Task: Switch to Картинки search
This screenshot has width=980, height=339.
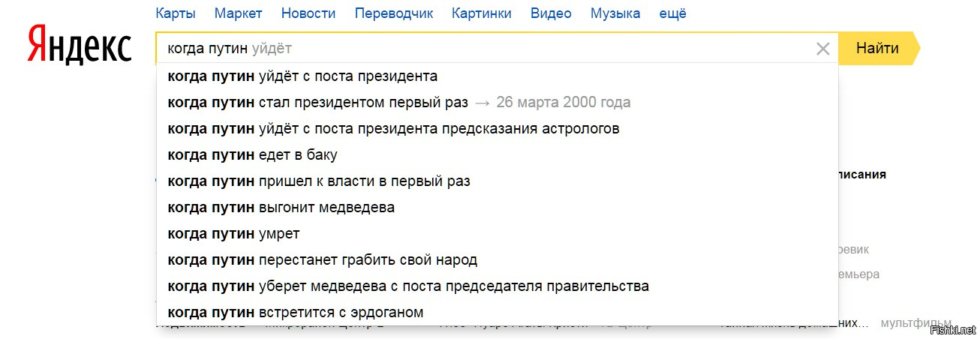Action: (482, 13)
